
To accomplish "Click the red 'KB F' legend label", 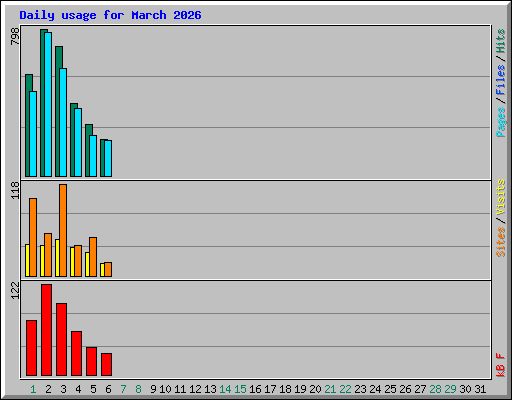I will [500, 365].
